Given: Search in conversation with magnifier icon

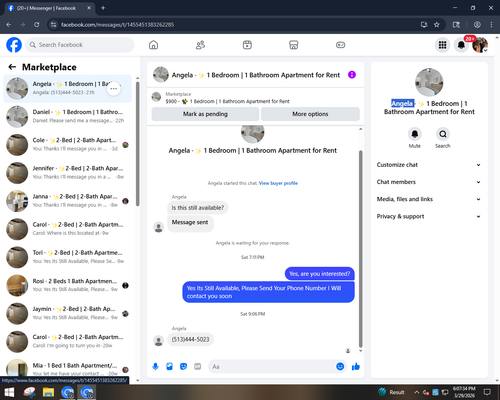Looking at the screenshot, I should click(x=443, y=134).
